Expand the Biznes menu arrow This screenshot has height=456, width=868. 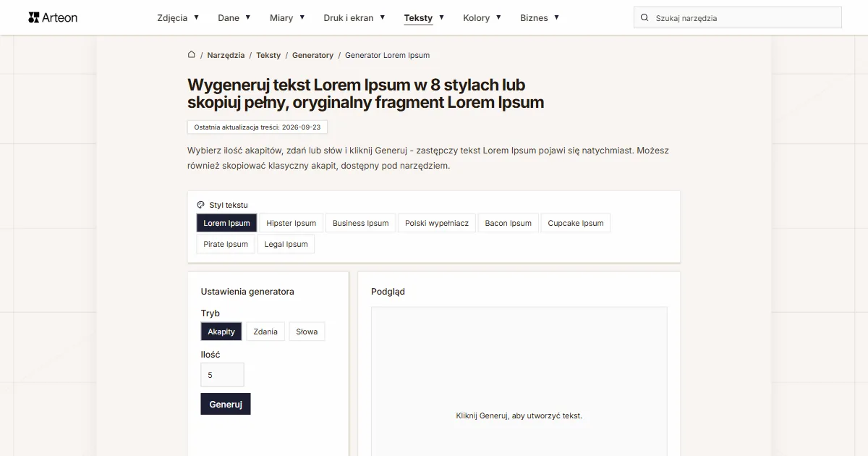point(557,17)
